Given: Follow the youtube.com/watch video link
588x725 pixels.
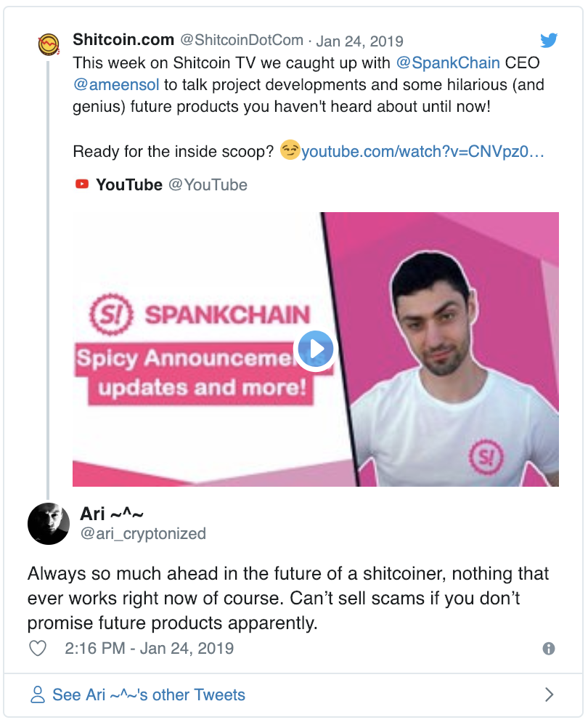Looking at the screenshot, I should pos(422,152).
